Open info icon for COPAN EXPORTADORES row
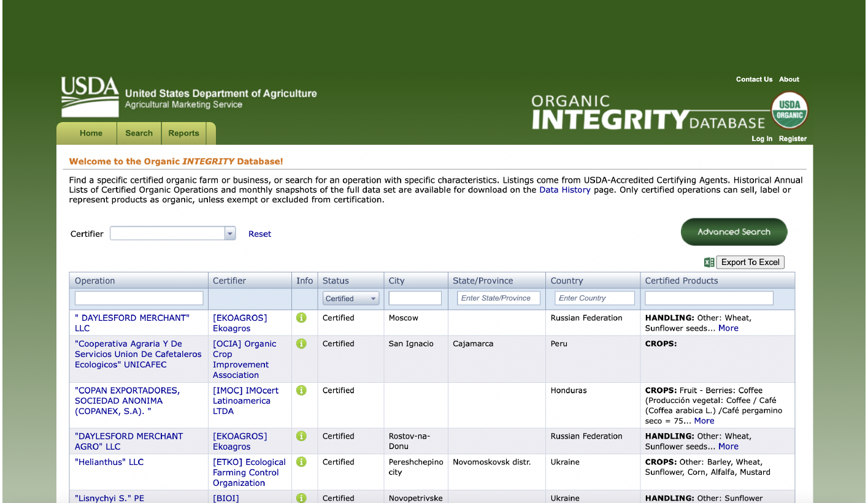 coord(301,390)
